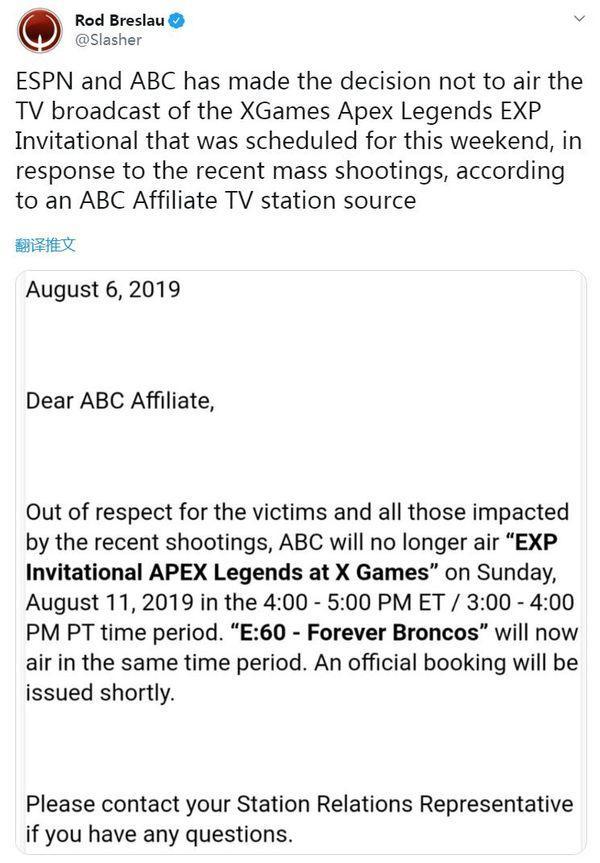This screenshot has width=600, height=863.
Task: Click 'if you have any questions.' line
Action: click(159, 834)
